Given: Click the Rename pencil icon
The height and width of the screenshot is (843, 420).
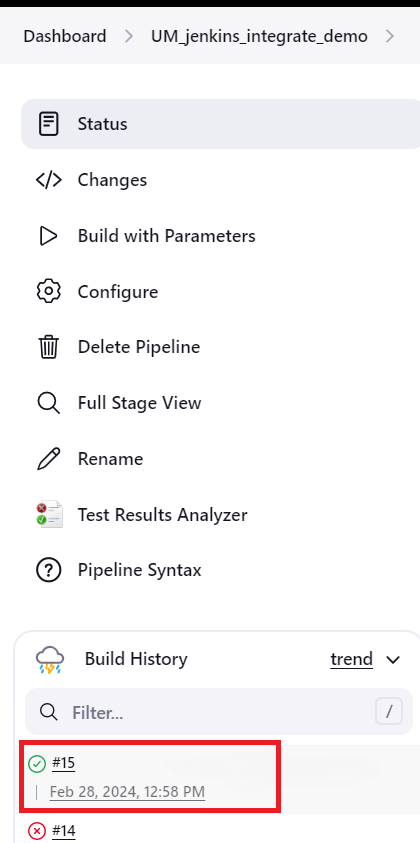Looking at the screenshot, I should [49, 459].
